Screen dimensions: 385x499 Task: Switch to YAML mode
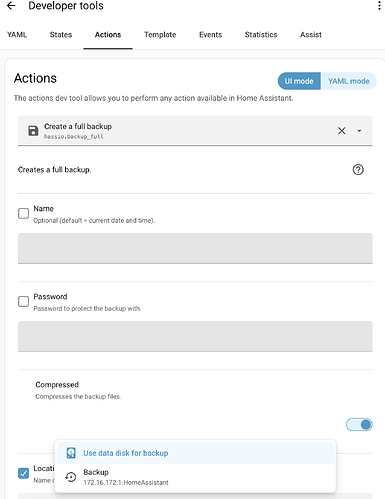pos(349,81)
